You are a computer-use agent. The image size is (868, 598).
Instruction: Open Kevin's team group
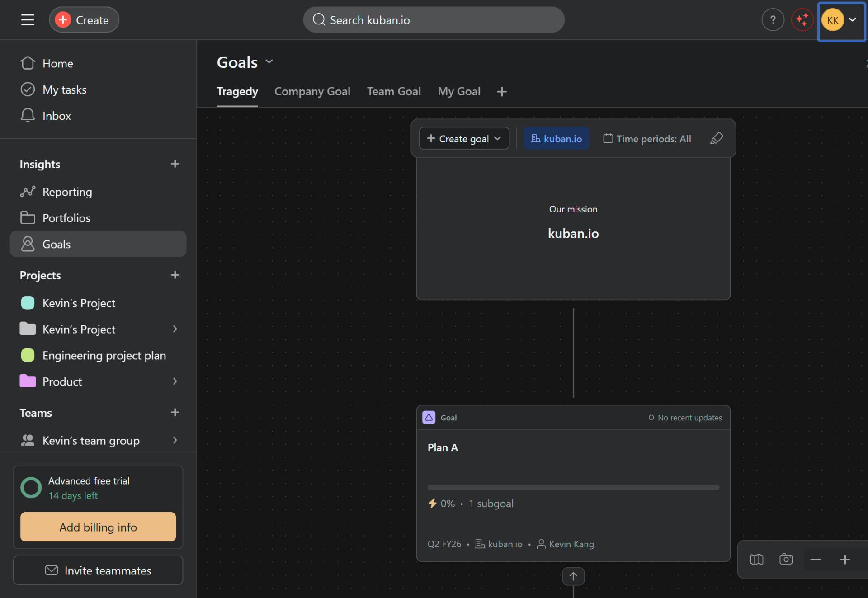click(x=91, y=440)
